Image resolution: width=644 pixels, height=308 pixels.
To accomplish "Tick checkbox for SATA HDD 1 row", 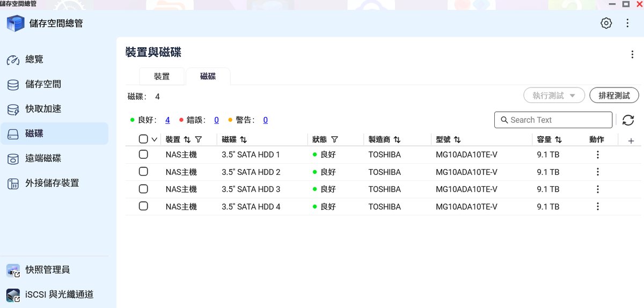I will [x=143, y=155].
